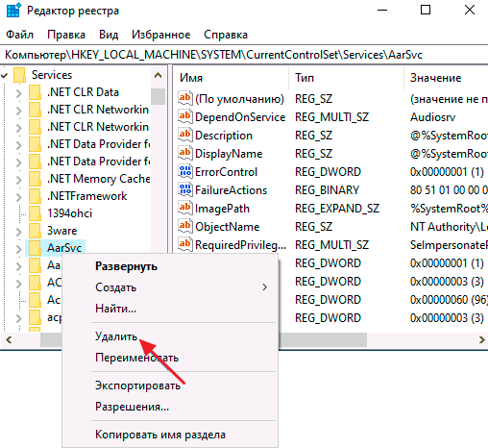Open the Избранное menu

[x=161, y=35]
